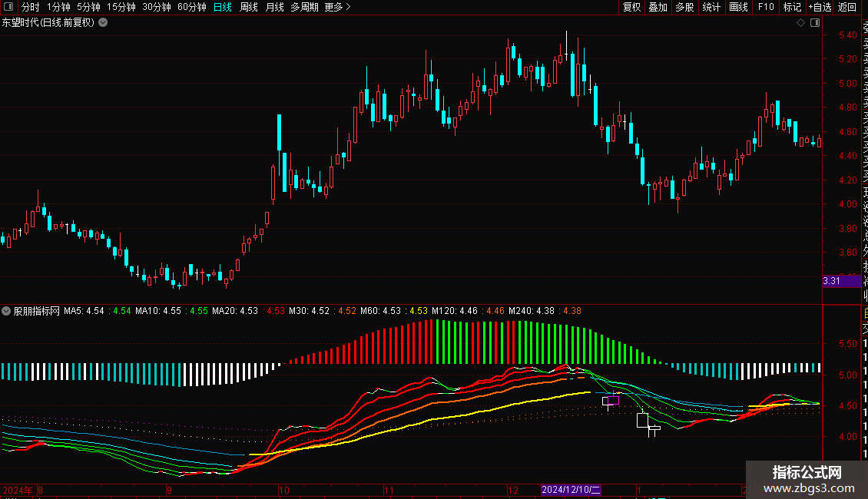Viewport: 868px width, 499px height.
Task: Click the MA20: 4.53 indicator value
Action: coord(235,311)
